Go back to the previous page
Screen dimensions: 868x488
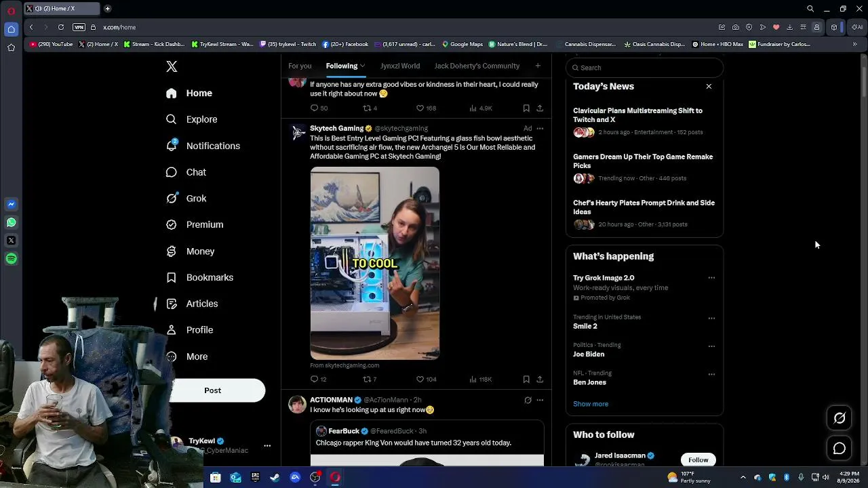[31, 27]
